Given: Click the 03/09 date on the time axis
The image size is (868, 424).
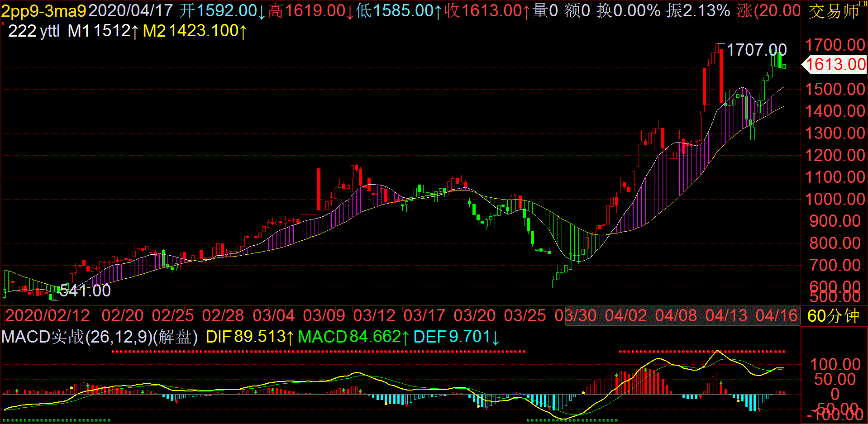Looking at the screenshot, I should point(324,315).
